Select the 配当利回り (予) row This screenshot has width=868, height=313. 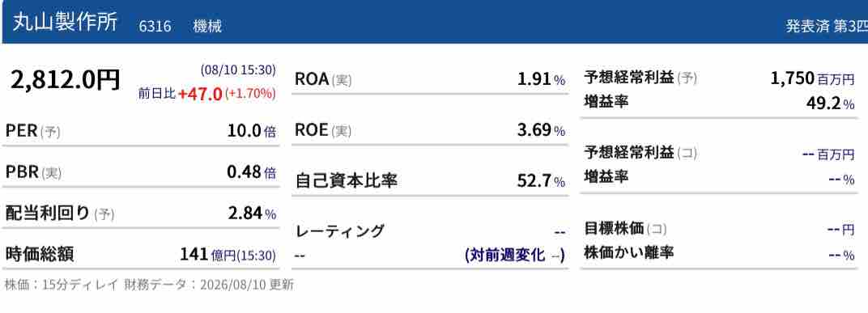pos(141,214)
